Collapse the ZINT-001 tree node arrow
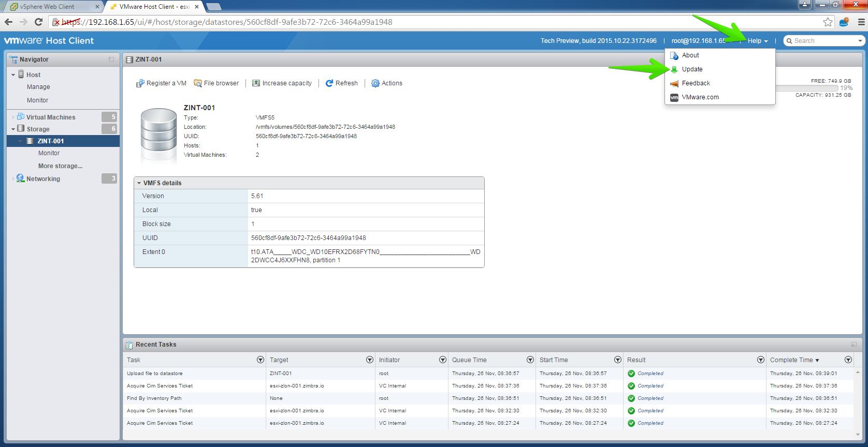The width and height of the screenshot is (868, 447). (x=21, y=141)
